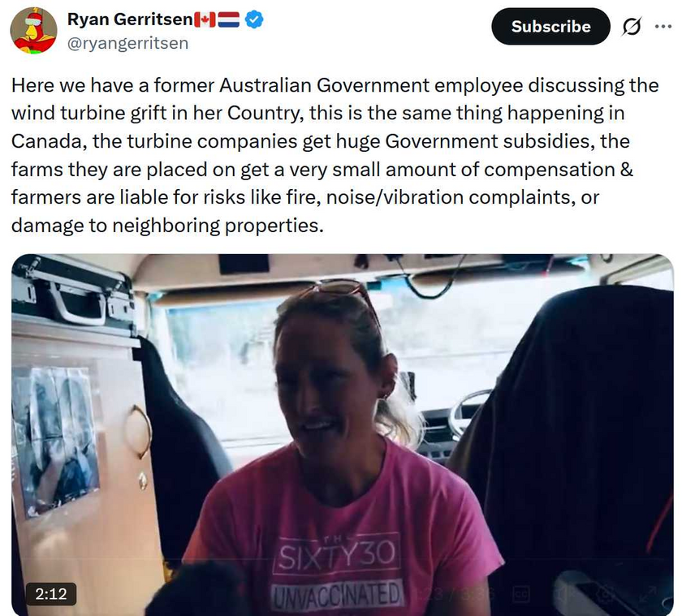This screenshot has width=682, height=616.
Task: Click the word Canada in the tweet text
Action: (x=48, y=141)
